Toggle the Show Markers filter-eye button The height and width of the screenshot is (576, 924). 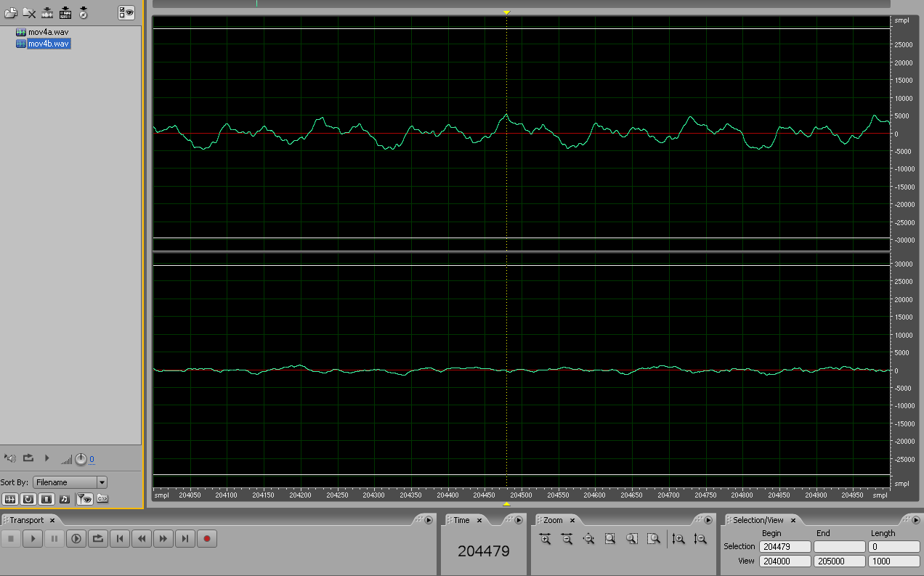[85, 499]
